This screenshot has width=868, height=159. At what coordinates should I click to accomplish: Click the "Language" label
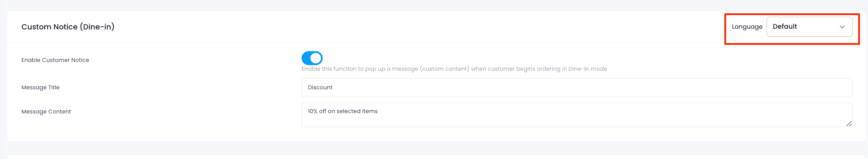pos(747,27)
